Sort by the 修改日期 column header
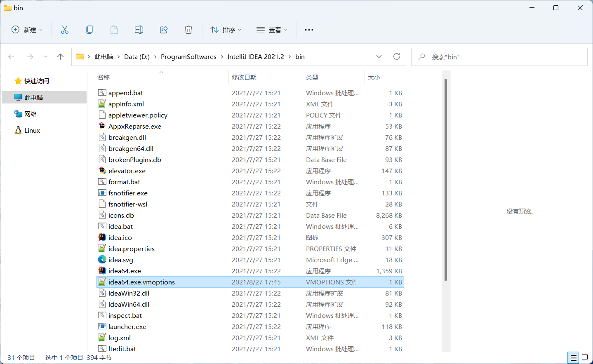593x364 pixels. [244, 77]
